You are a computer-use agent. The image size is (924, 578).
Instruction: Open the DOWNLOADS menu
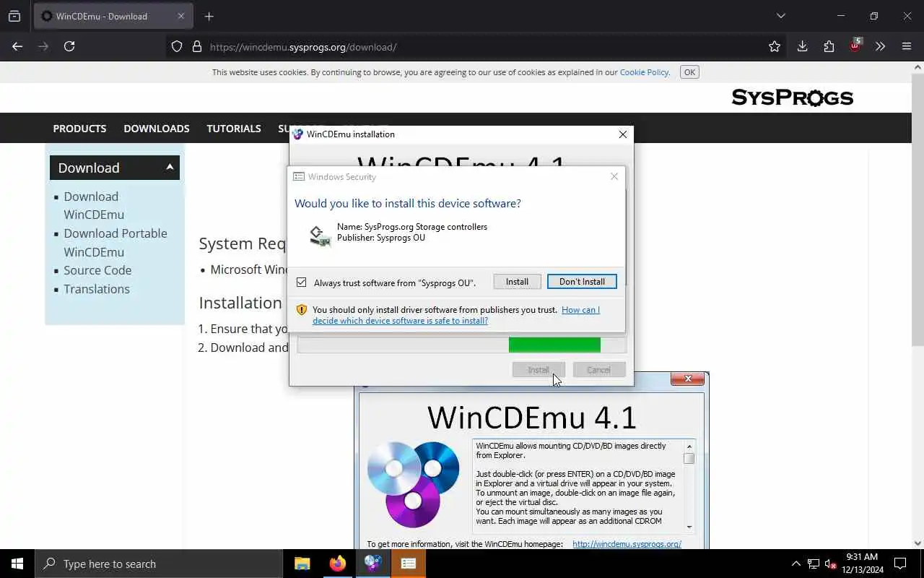pos(157,129)
